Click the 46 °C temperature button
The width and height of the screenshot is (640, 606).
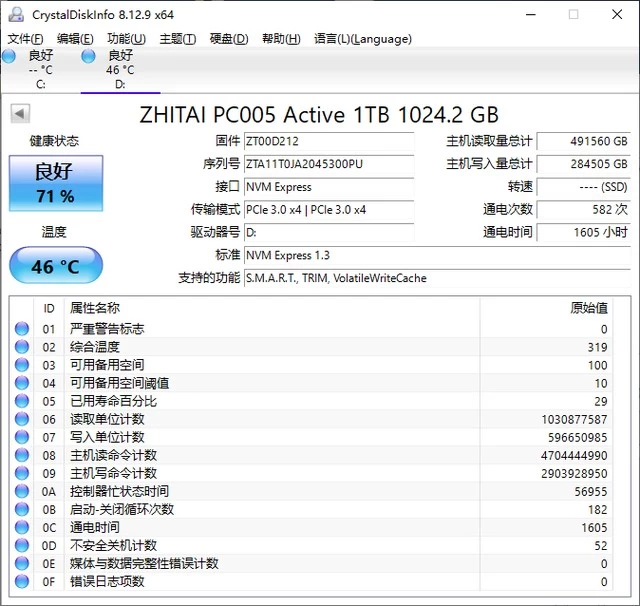pos(55,267)
